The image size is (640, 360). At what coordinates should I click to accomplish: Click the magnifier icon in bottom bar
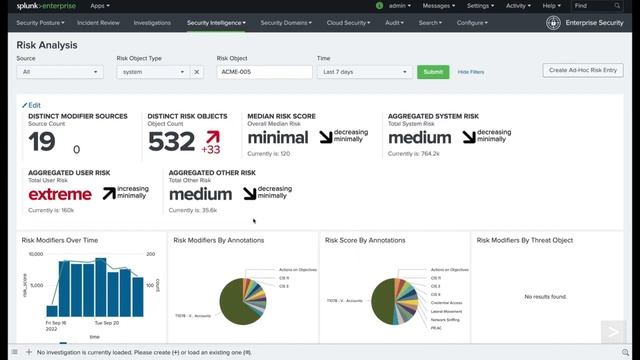(x=625, y=352)
